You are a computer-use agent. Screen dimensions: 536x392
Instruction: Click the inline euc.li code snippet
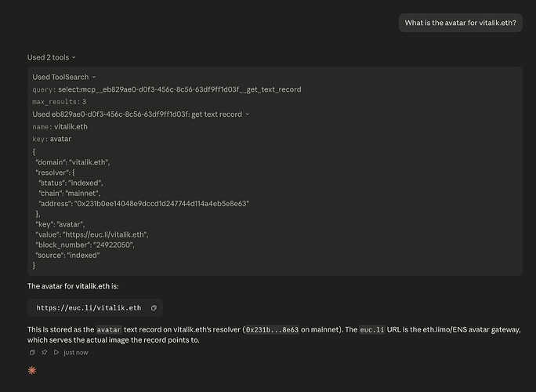pos(372,330)
